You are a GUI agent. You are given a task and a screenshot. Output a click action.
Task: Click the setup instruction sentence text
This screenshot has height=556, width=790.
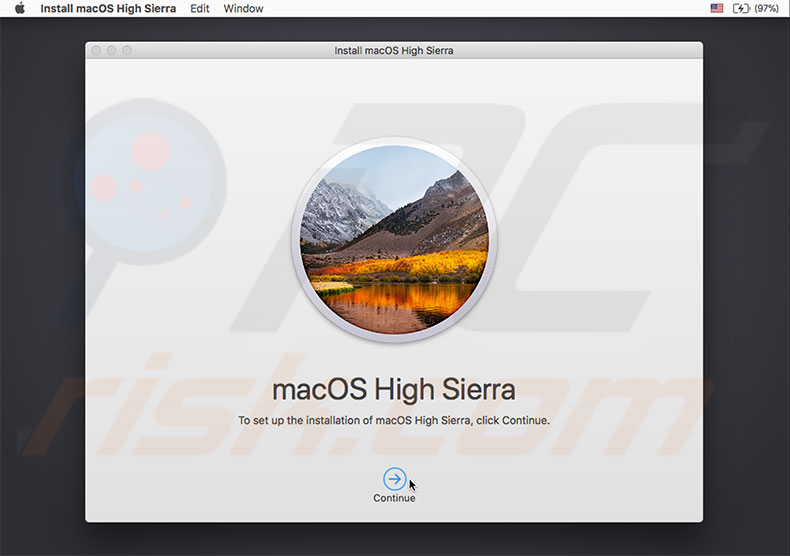tap(394, 421)
